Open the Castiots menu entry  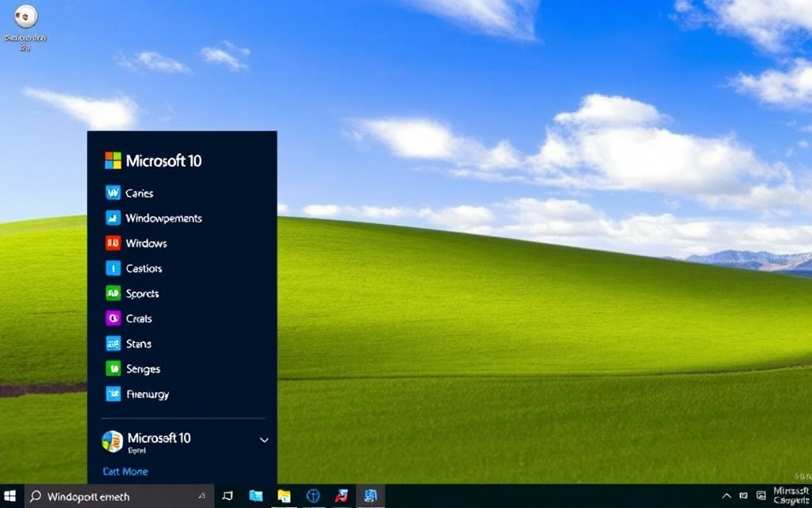click(x=144, y=268)
